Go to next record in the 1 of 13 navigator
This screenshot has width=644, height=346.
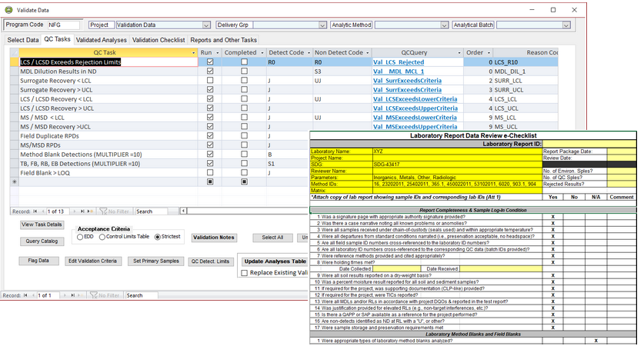(75, 211)
